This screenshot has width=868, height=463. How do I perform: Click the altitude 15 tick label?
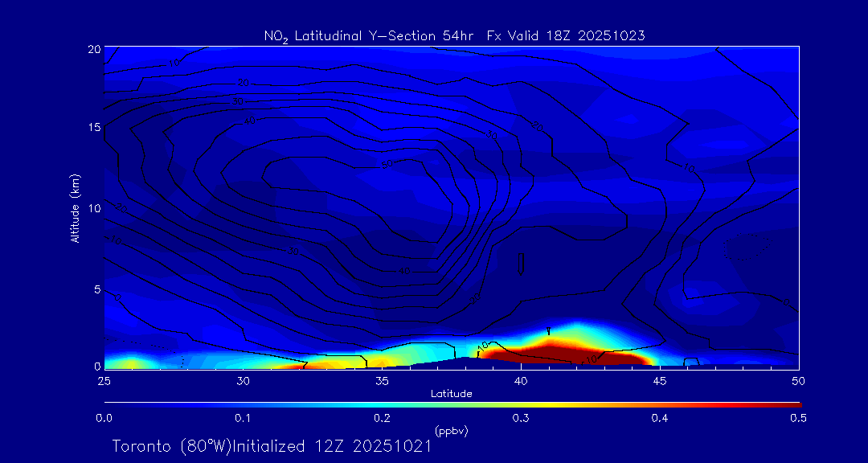[94, 128]
